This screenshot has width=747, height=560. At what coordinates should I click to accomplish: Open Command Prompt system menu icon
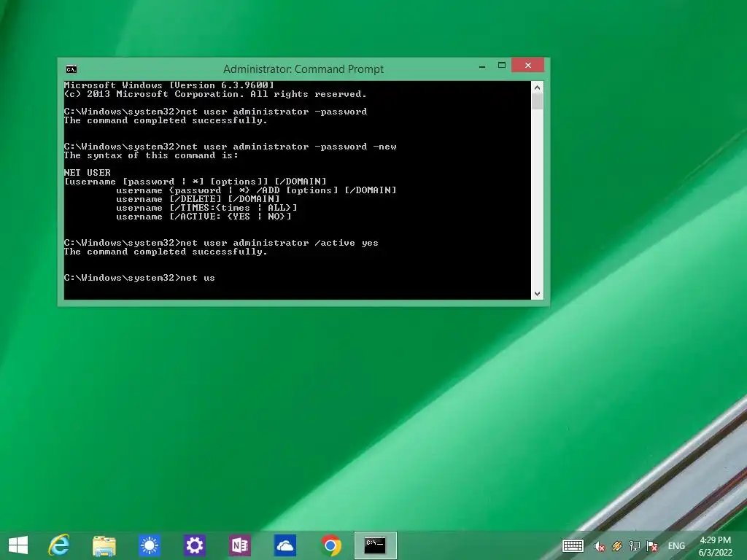click(x=71, y=69)
